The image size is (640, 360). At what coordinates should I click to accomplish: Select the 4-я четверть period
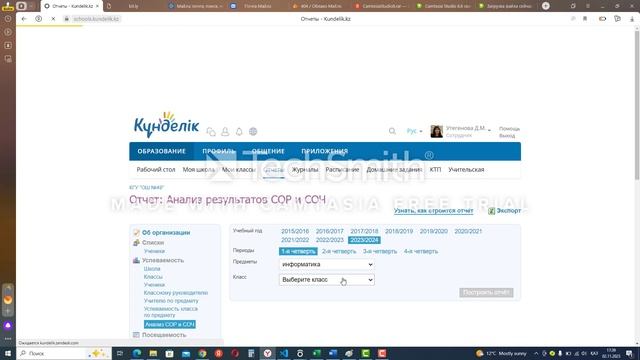coord(421,251)
